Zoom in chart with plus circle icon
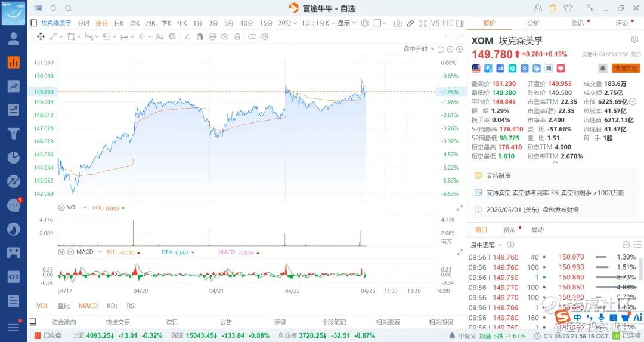Viewport: 644px width, 342px height. point(460,50)
